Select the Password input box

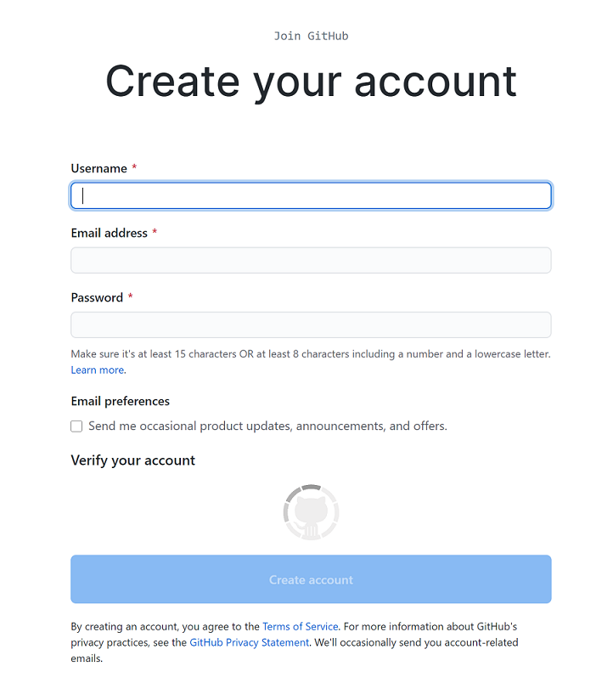pos(311,325)
